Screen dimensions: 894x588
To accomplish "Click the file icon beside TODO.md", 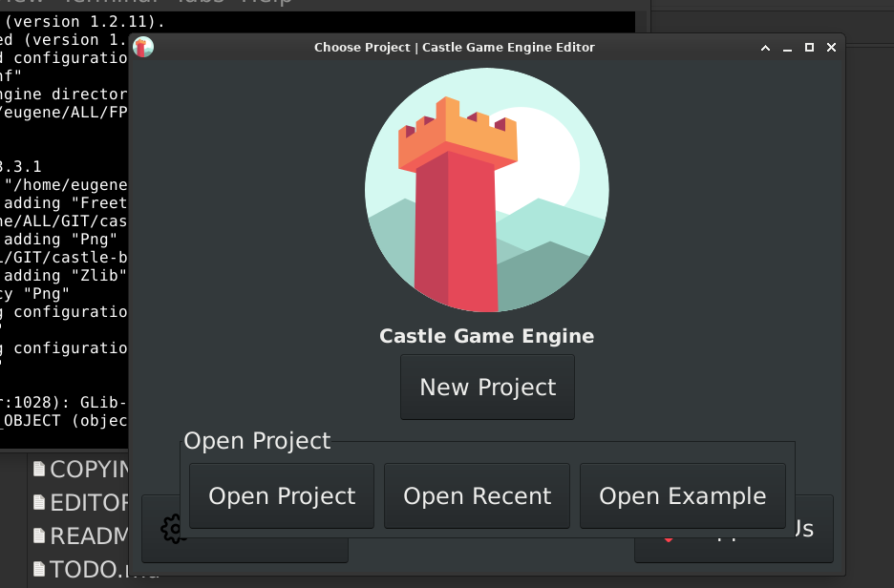I will pyautogui.click(x=38, y=569).
